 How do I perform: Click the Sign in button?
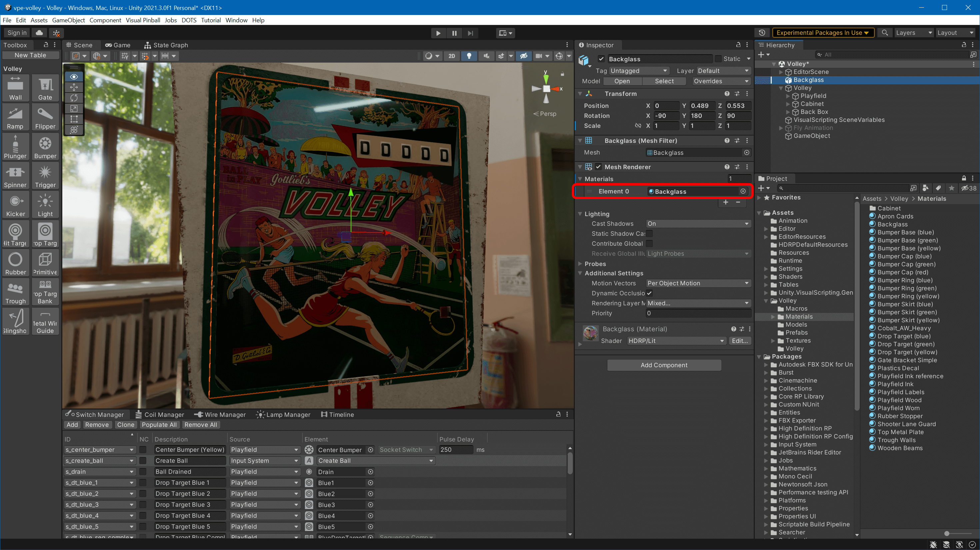click(x=17, y=33)
